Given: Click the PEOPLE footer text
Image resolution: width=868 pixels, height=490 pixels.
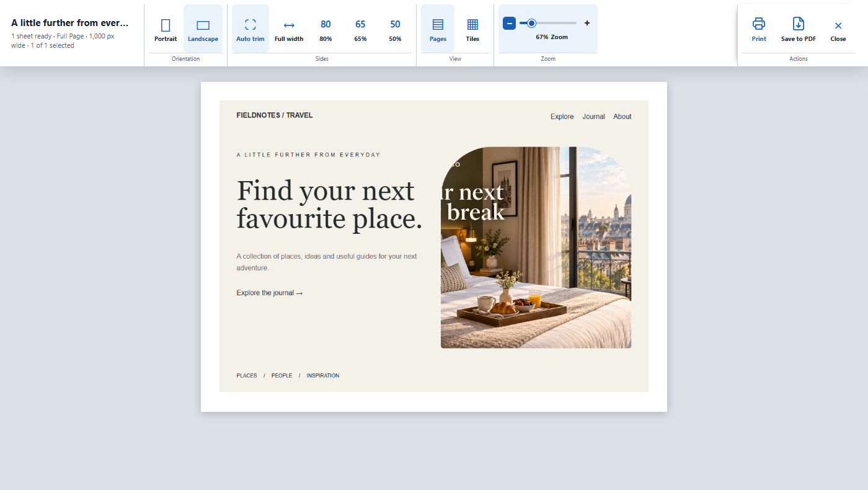Looking at the screenshot, I should point(281,376).
